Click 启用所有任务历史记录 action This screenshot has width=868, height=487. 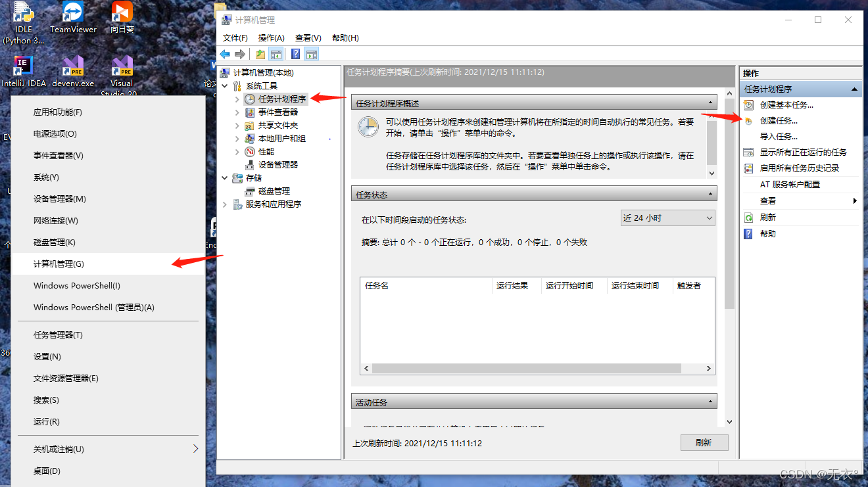[x=799, y=168]
